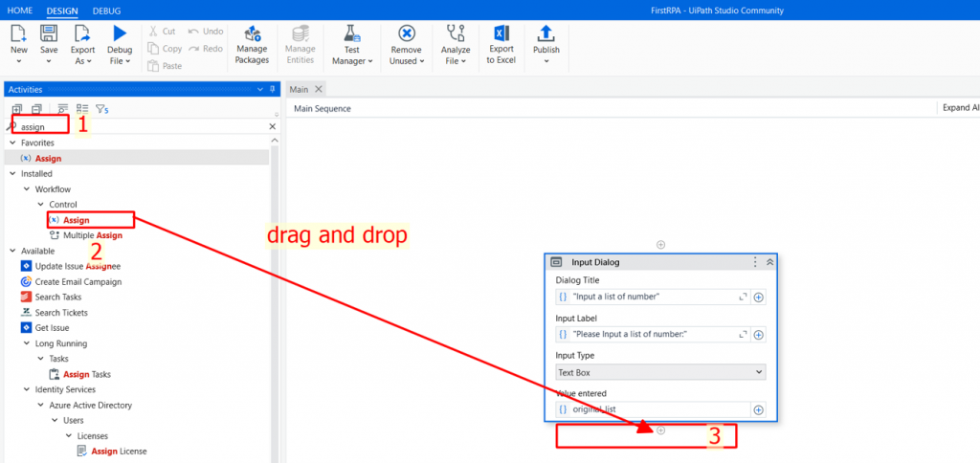This screenshot has height=463, width=980.
Task: Click Analyze File
Action: tap(455, 45)
